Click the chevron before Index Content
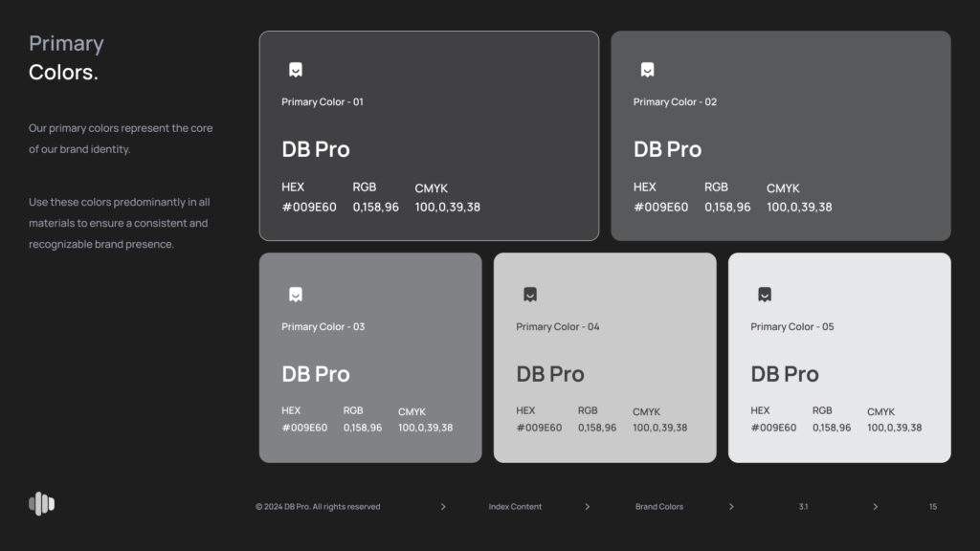Image resolution: width=980 pixels, height=551 pixels. point(443,507)
